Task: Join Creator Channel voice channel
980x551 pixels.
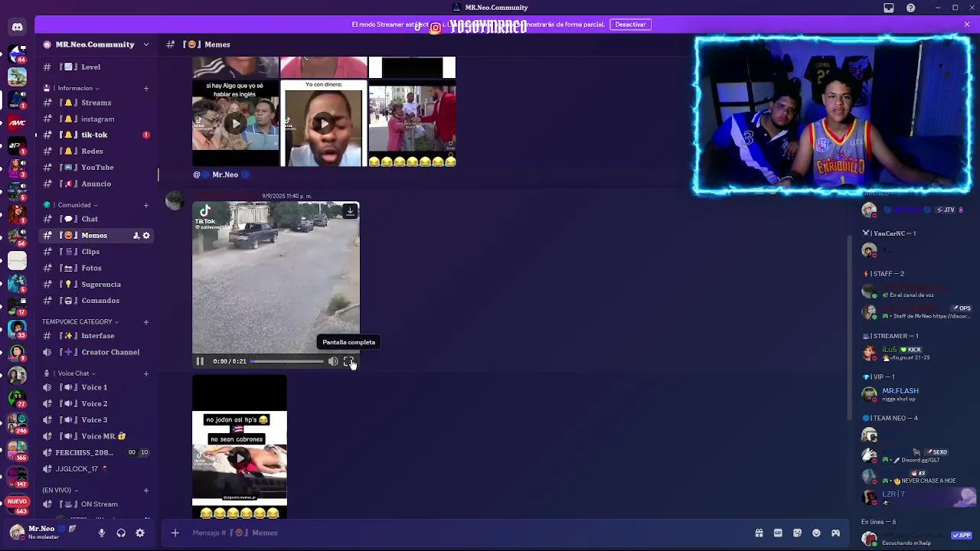Action: pos(96,352)
